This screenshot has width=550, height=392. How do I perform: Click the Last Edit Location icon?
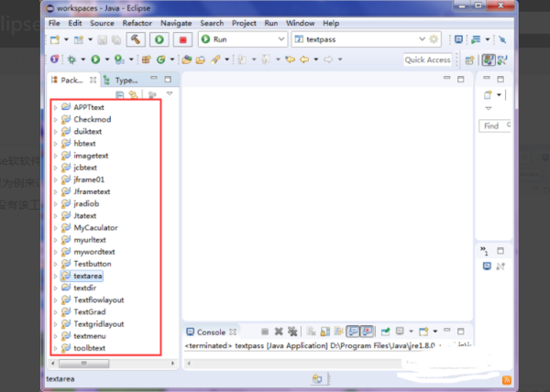coord(290,60)
